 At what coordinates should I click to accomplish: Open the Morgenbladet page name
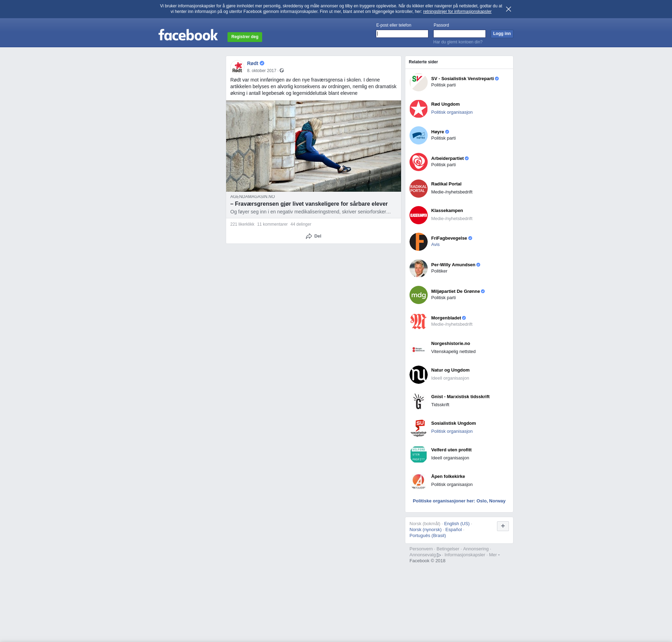[446, 318]
